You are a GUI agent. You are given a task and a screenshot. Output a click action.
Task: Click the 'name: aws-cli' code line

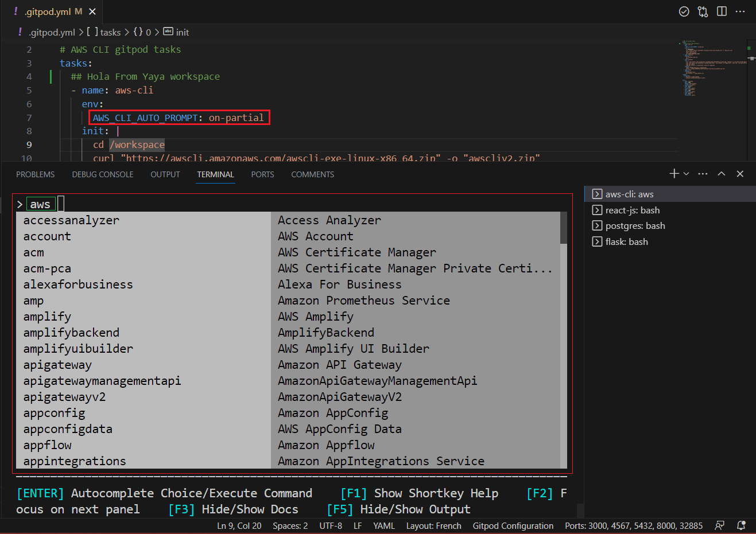click(x=118, y=90)
